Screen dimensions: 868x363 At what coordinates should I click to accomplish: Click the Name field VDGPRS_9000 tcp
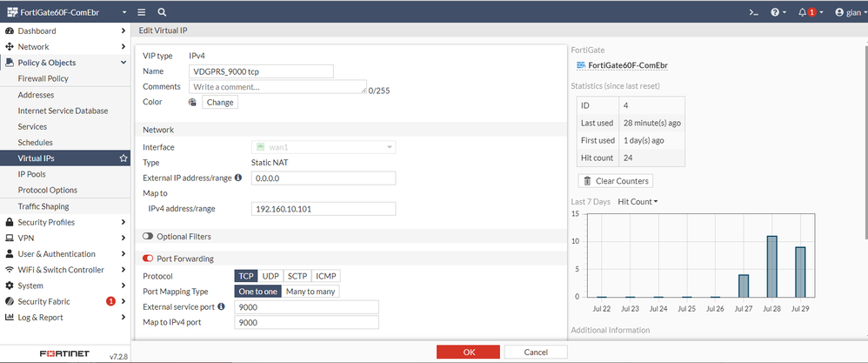point(261,71)
